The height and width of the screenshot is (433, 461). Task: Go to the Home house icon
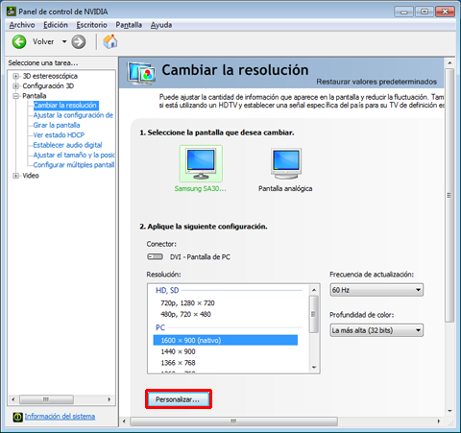110,42
